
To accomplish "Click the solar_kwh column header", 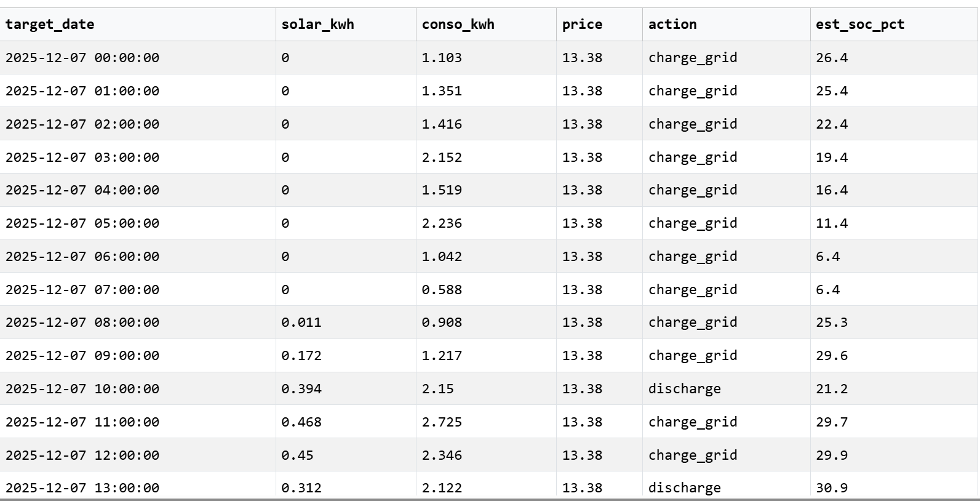I will 317,25.
